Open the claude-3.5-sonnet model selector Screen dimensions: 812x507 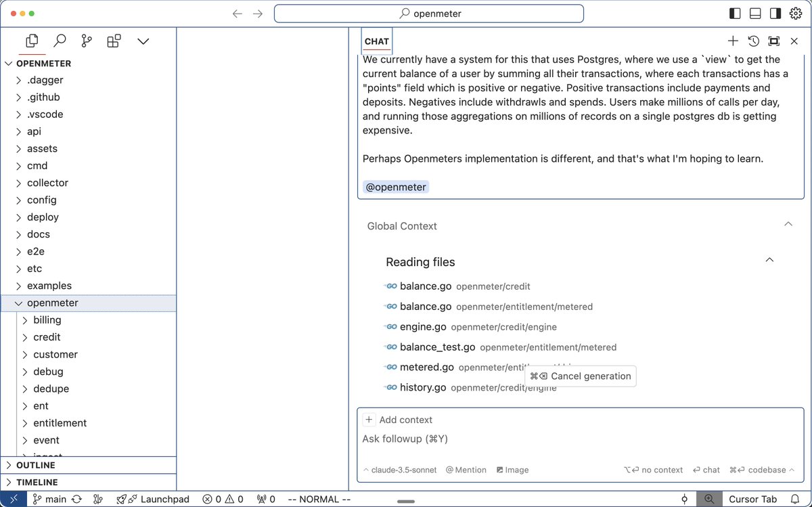coord(400,470)
